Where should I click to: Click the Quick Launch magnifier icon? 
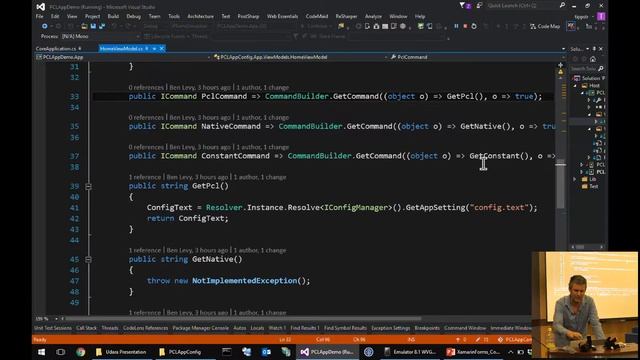(562, 5)
